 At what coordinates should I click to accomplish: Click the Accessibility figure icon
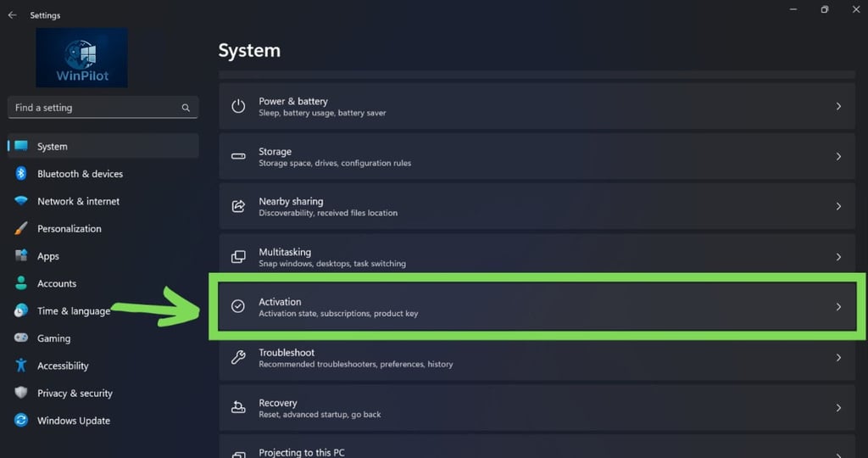coord(21,366)
